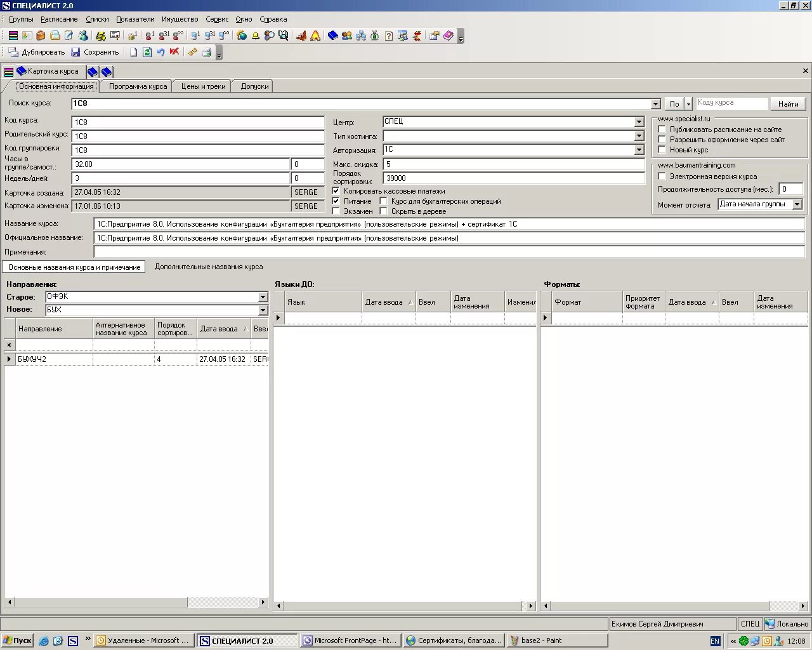Enable 'Курс для бухгалтерских операций' checkbox

tap(383, 201)
